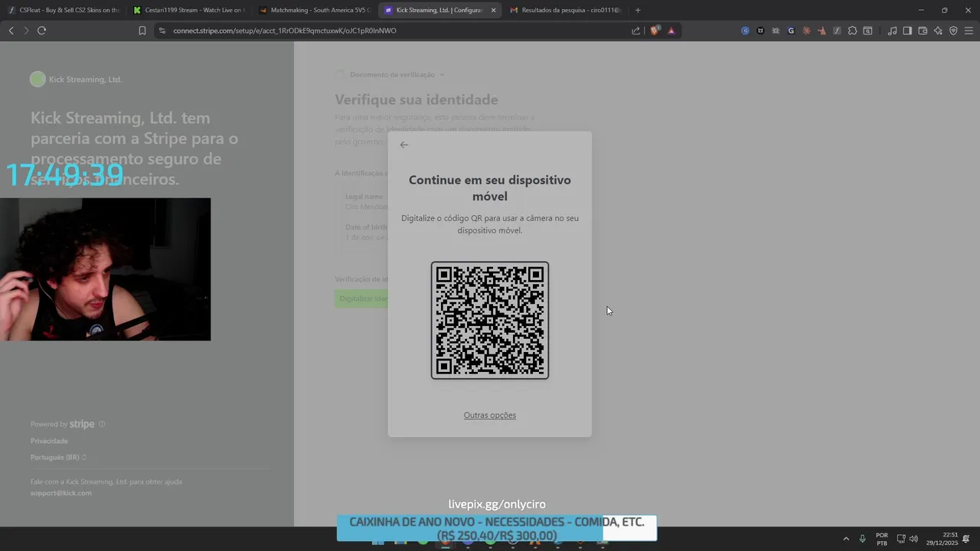The height and width of the screenshot is (551, 980).
Task: Open the music note playlist icon
Action: [x=892, y=31]
